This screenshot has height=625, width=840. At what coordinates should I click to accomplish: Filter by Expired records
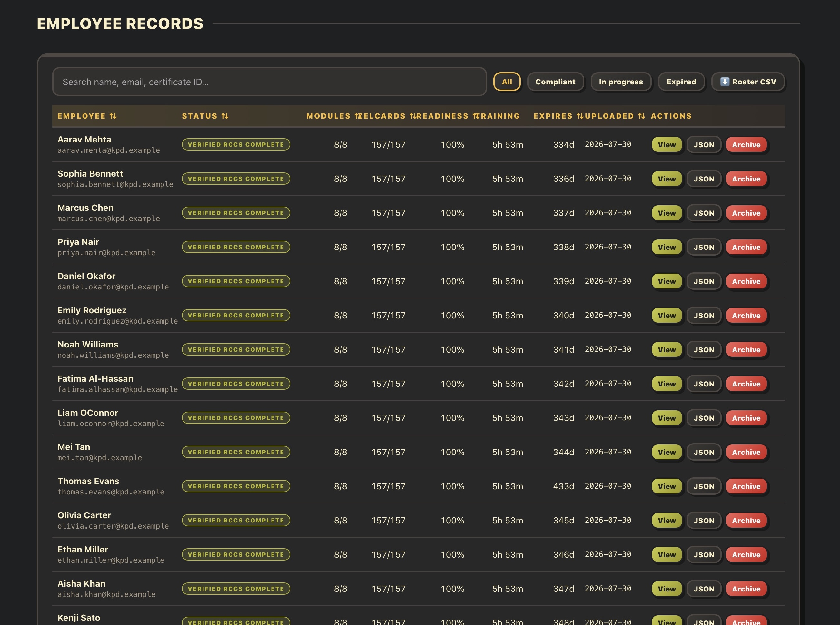[x=681, y=82]
